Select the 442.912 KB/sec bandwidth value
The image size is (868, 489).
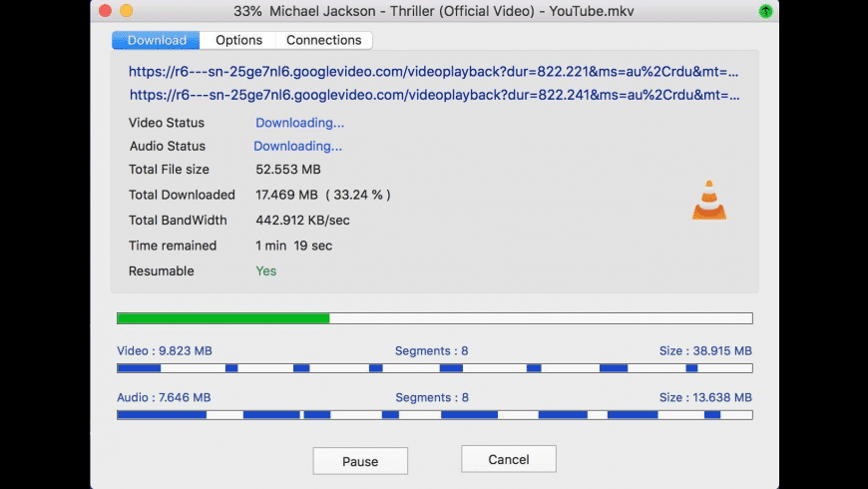pos(302,221)
